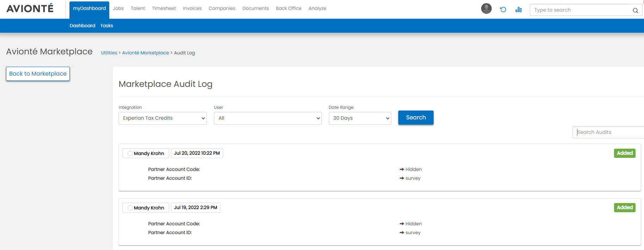The image size is (644, 250).
Task: Click the Search button
Action: point(416,118)
